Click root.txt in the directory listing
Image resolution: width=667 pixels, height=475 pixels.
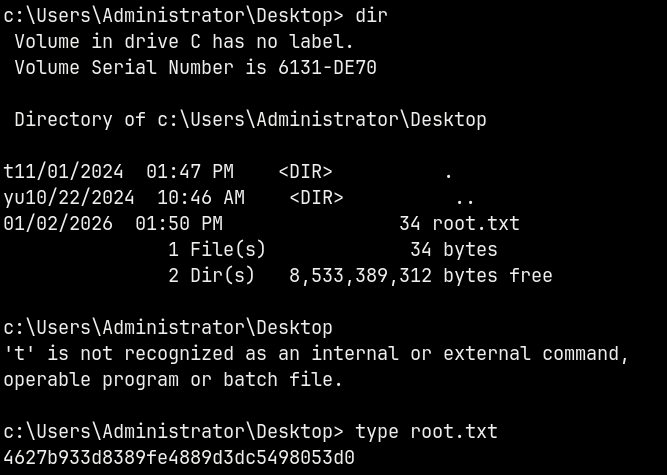[475, 224]
